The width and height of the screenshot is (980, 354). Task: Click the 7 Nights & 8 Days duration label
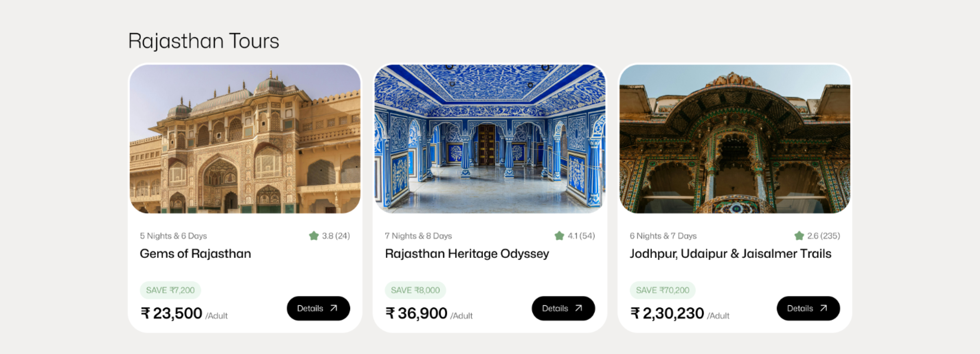[x=418, y=236]
